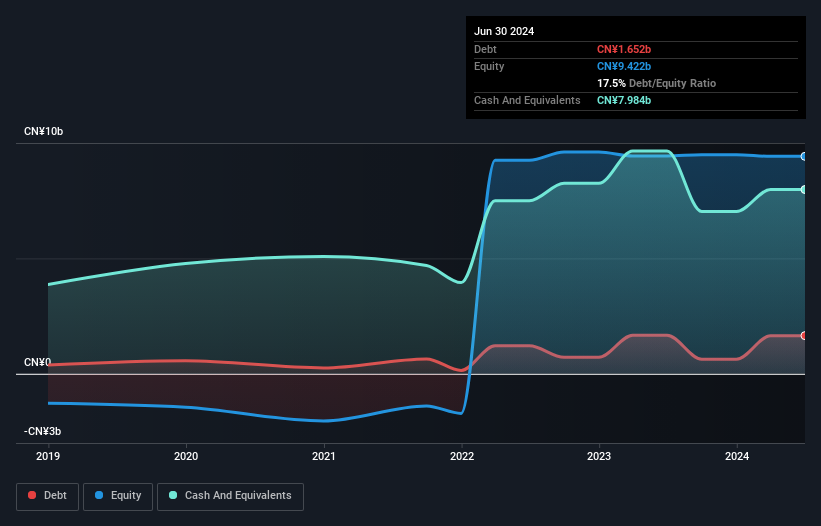821x526 pixels.
Task: Click tooltip Cash And Equivalents row label
Action: click(527, 100)
